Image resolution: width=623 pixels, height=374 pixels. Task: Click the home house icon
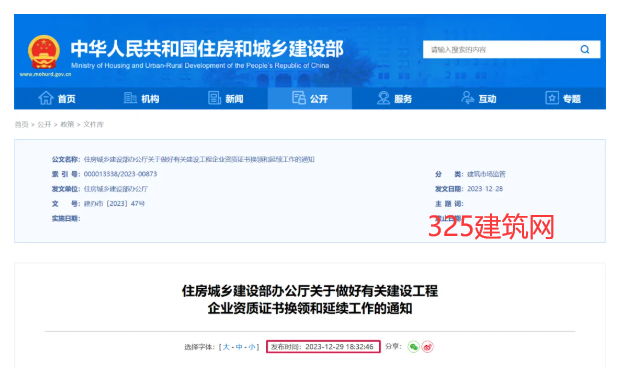[x=46, y=98]
